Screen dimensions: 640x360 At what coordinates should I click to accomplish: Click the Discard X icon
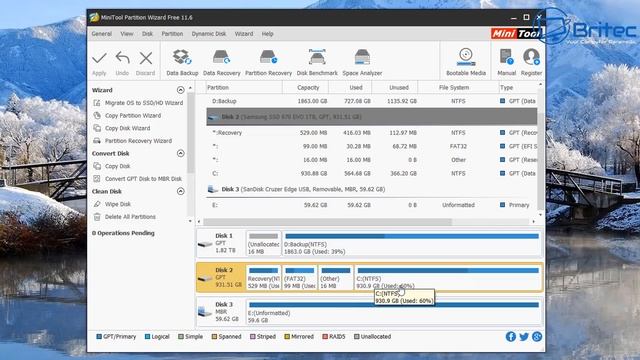pyautogui.click(x=145, y=58)
